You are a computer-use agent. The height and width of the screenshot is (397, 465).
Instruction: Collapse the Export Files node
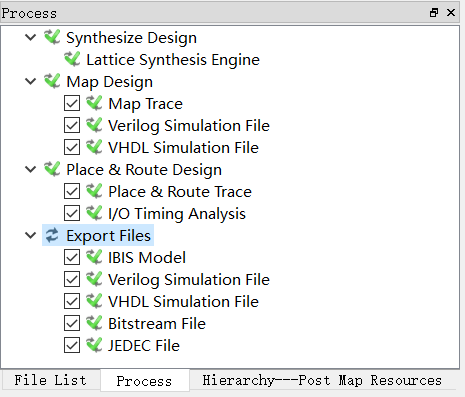click(x=31, y=235)
